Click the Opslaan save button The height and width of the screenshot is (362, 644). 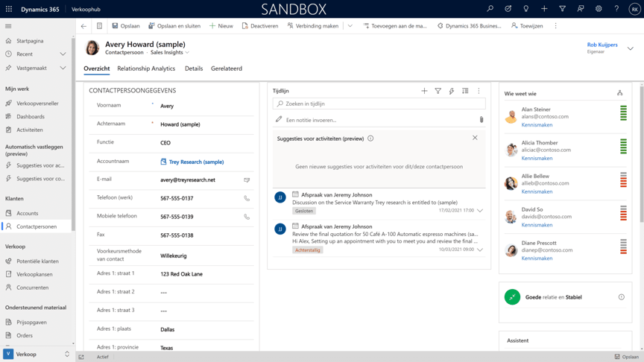coord(126,26)
